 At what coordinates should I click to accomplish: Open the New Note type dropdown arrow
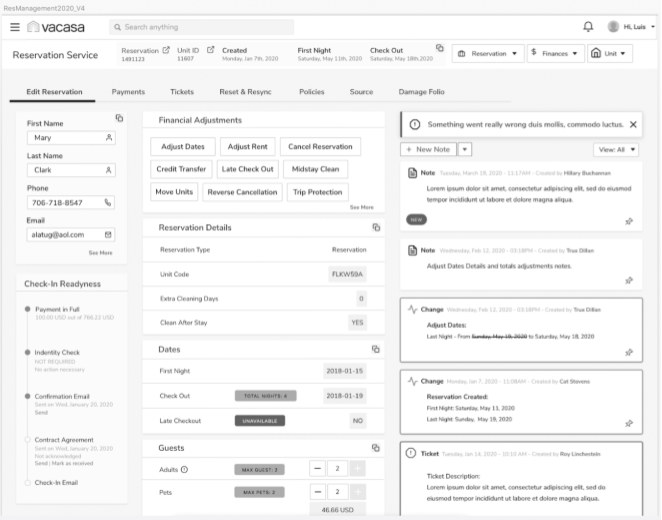465,149
